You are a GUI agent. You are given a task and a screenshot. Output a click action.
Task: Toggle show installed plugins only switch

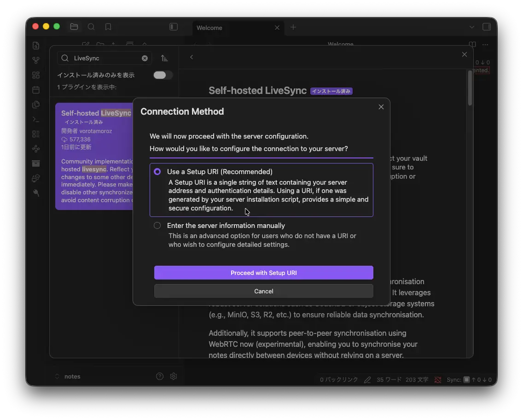[x=163, y=75]
